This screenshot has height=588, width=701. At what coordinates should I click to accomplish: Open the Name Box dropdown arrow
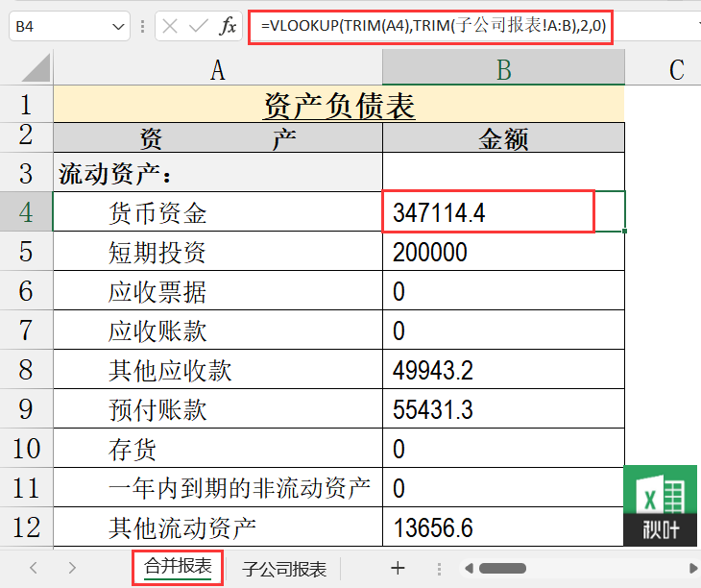click(118, 27)
